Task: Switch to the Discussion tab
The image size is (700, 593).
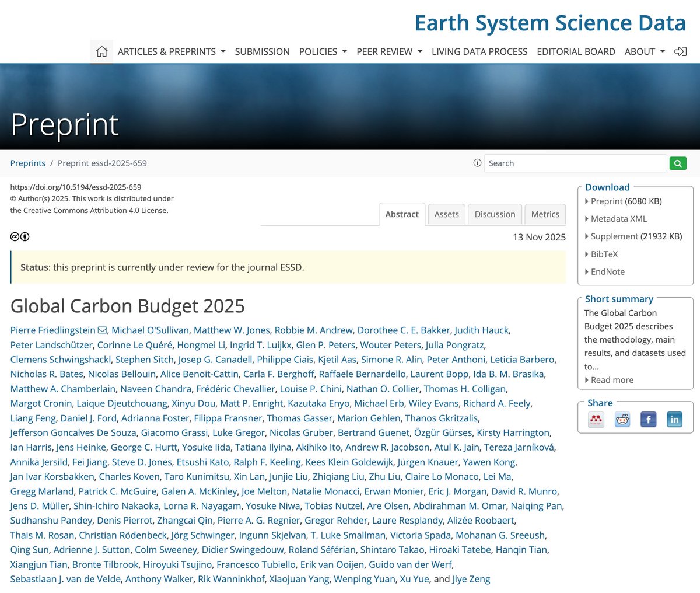Action: (x=495, y=214)
